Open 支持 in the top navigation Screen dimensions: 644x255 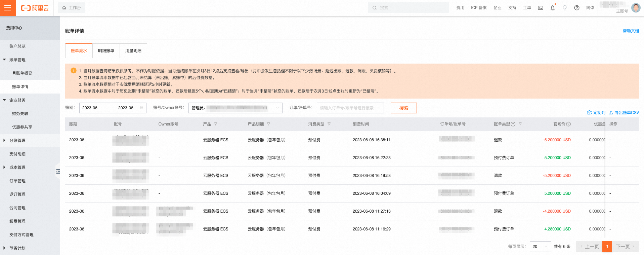[512, 8]
